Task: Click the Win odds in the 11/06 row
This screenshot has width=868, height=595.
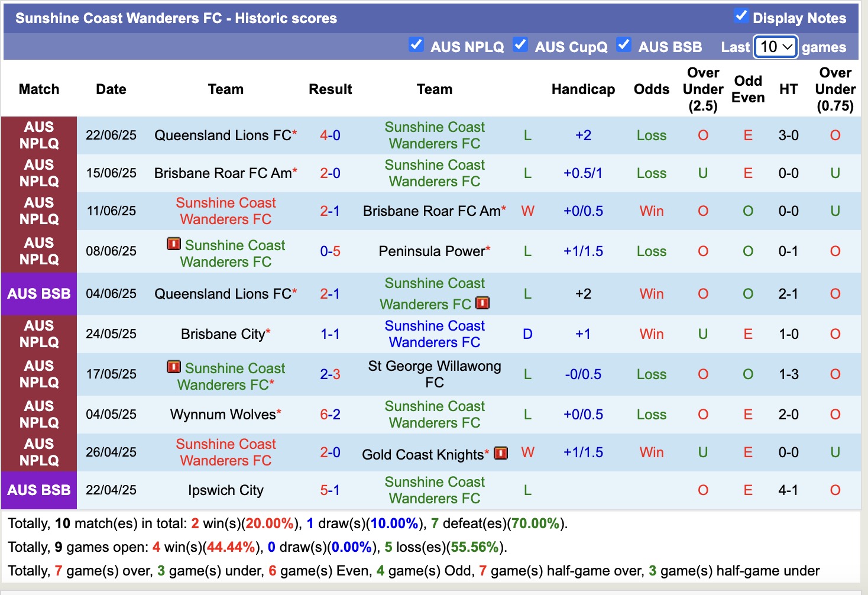Action: coord(651,211)
